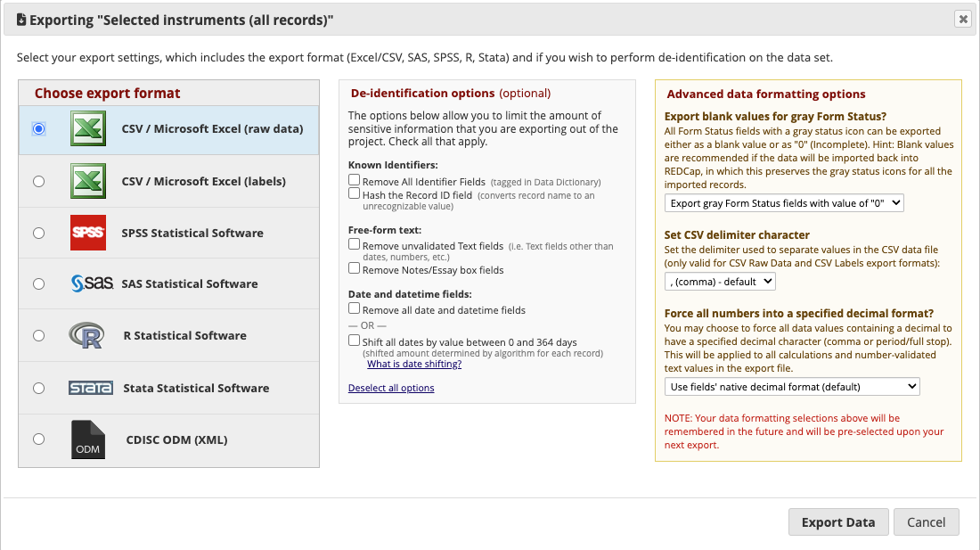
Task: Open the decimal format dropdown
Action: 792,387
